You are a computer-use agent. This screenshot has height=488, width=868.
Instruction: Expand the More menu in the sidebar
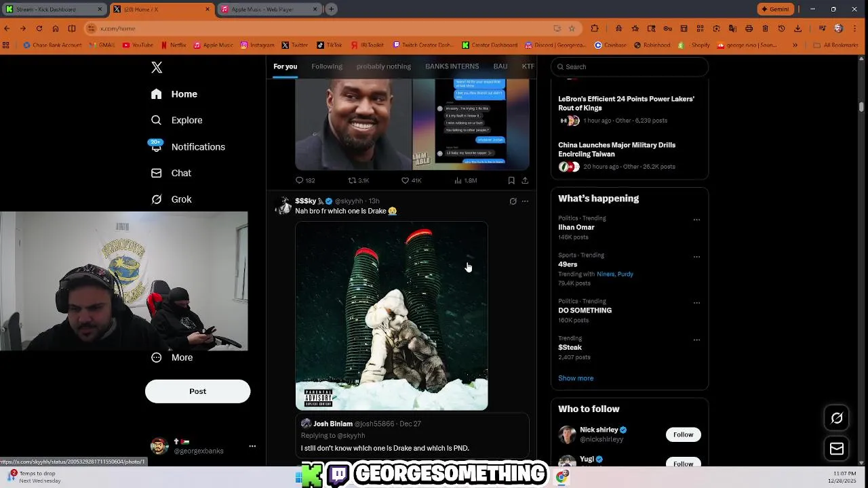[x=173, y=357]
